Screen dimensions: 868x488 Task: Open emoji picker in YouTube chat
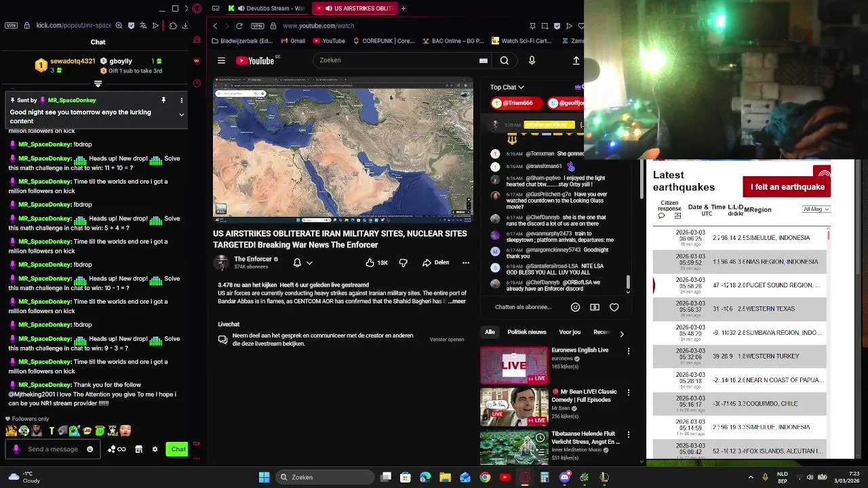pyautogui.click(x=575, y=307)
